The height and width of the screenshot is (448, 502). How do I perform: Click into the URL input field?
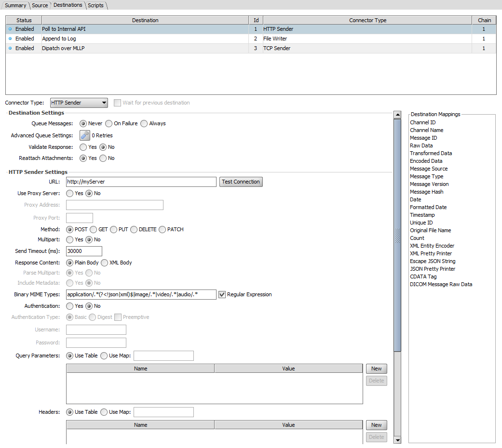coord(141,182)
